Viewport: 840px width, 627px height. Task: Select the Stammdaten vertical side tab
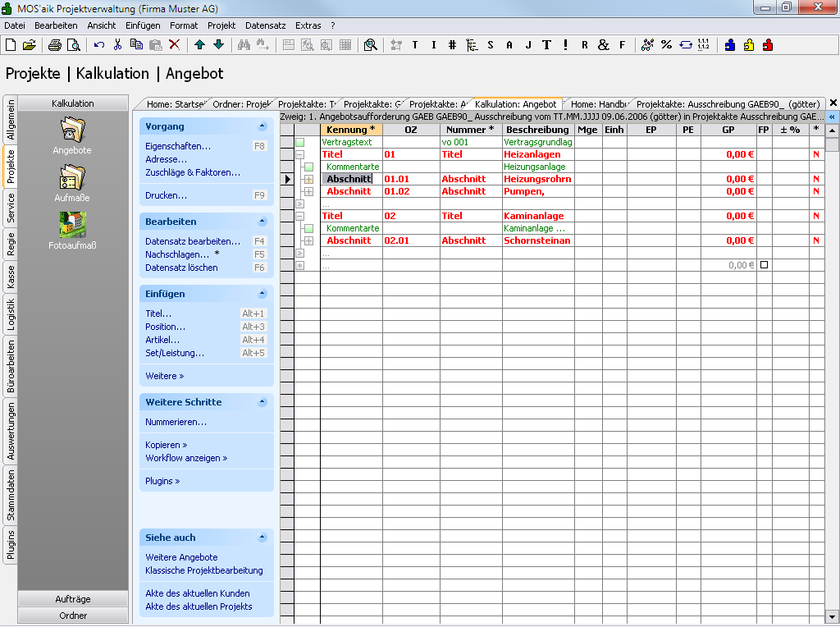[x=11, y=496]
